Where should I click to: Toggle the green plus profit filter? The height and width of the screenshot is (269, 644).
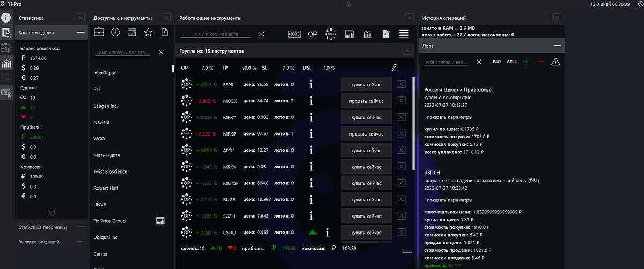(x=526, y=62)
